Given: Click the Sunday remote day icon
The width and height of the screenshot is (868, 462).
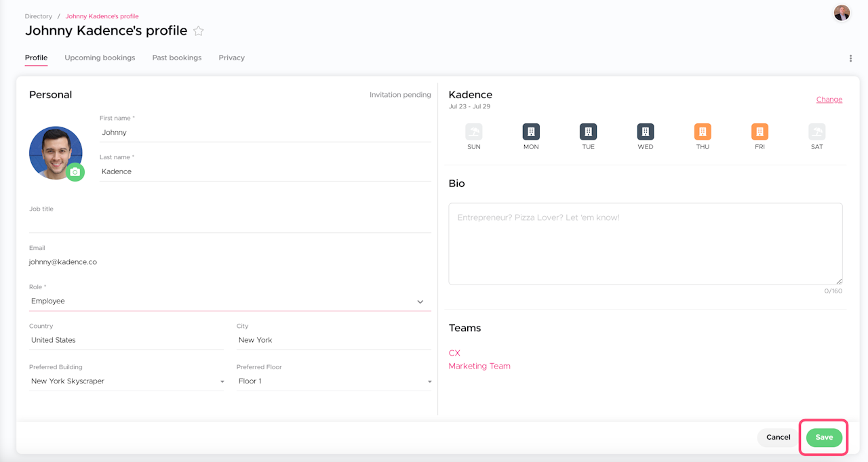Looking at the screenshot, I should (x=474, y=131).
